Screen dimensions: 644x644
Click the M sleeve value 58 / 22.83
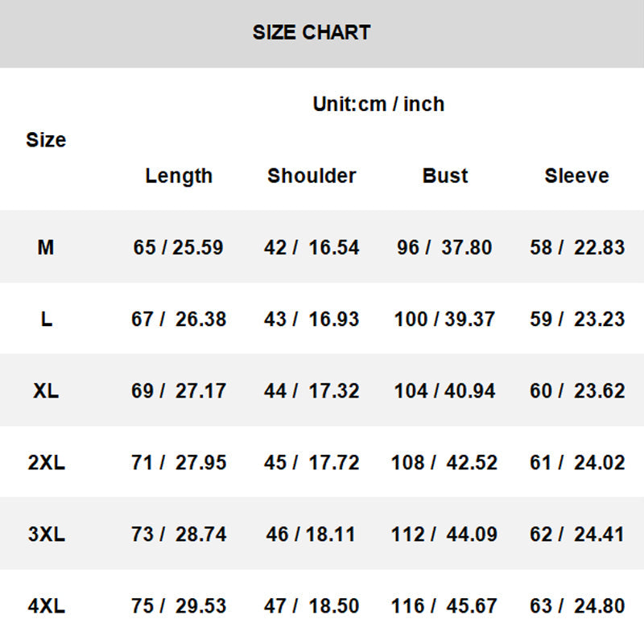tap(577, 247)
